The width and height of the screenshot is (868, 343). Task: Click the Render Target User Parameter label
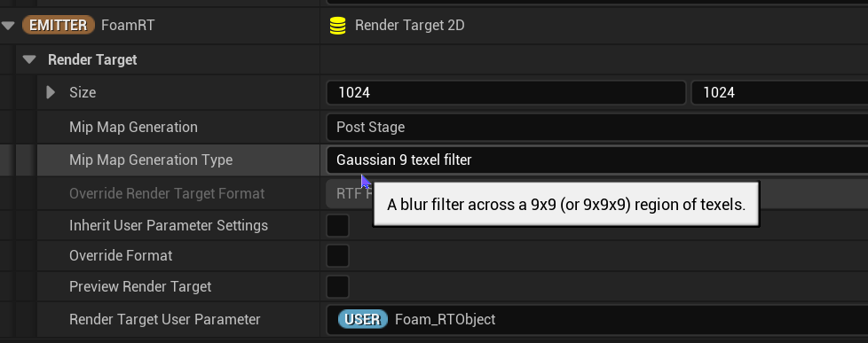click(x=164, y=319)
